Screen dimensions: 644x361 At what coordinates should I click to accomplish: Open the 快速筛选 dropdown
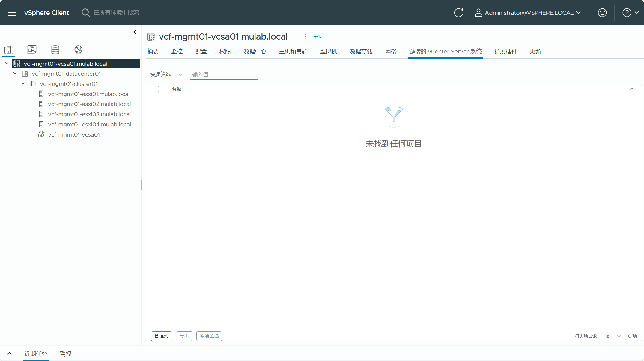pos(166,74)
